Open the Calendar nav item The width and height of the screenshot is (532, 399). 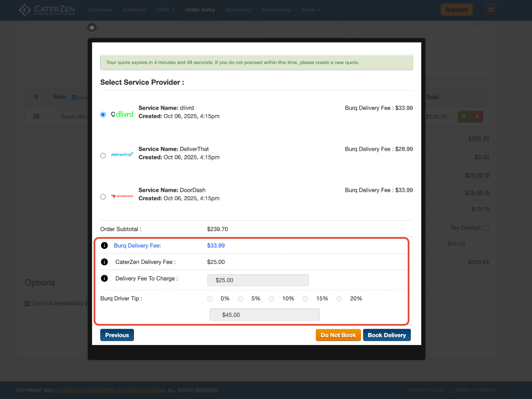[134, 10]
